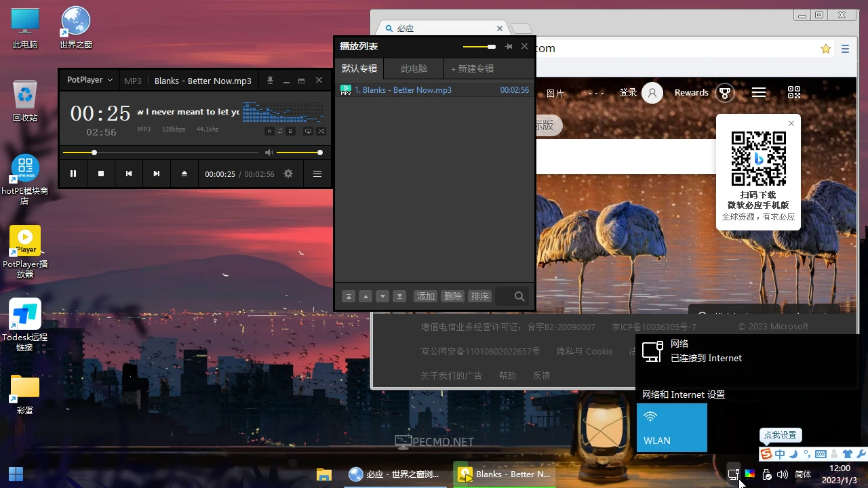The width and height of the screenshot is (868, 488).
Task: Switch to the 默认专辑 playlist tab
Action: click(x=359, y=68)
